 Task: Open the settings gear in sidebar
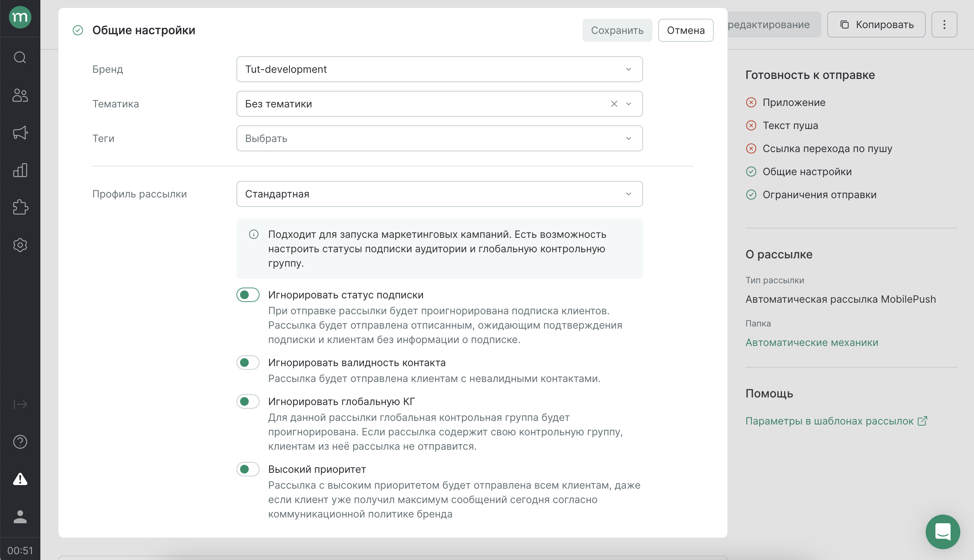tap(20, 245)
